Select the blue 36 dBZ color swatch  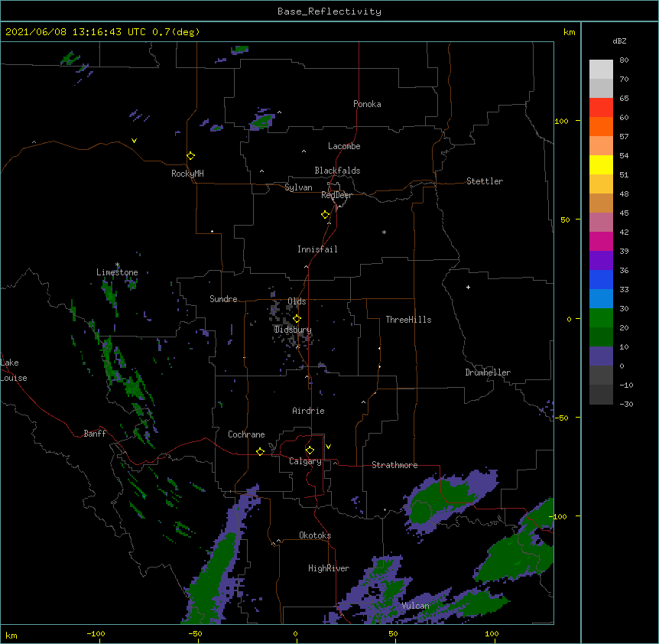pos(601,279)
